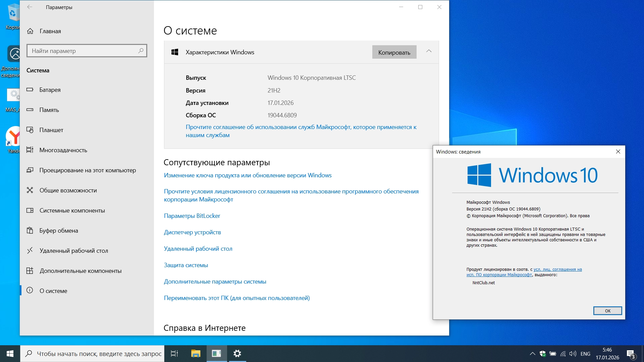The width and height of the screenshot is (644, 362).
Task: Open Параметры BitLocker link
Action: point(192,216)
